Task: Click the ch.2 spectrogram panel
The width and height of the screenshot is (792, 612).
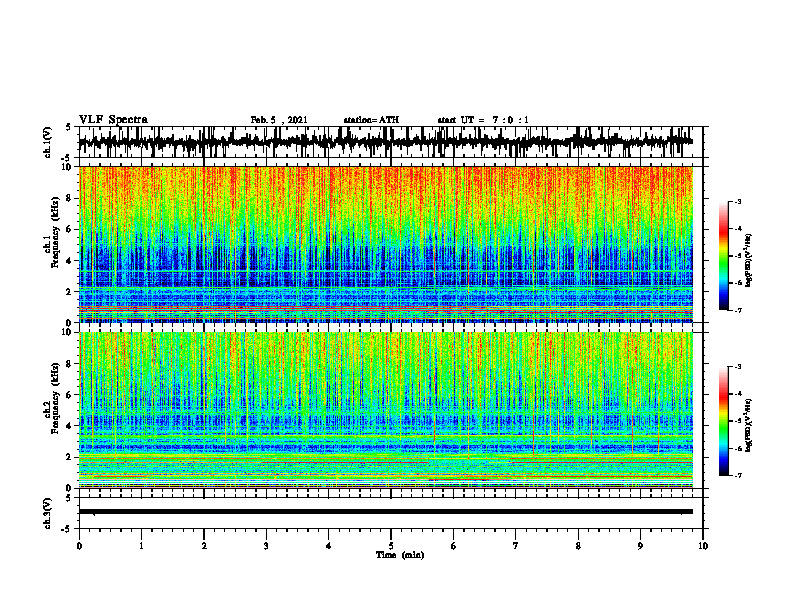Action: point(385,410)
